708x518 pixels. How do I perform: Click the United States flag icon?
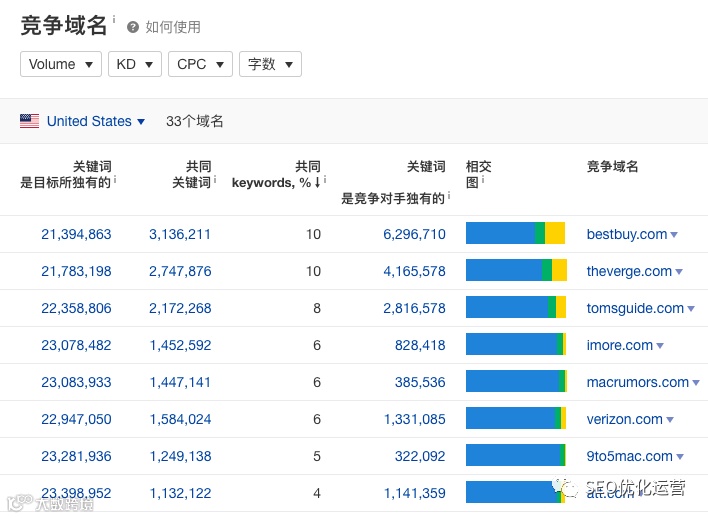(29, 121)
